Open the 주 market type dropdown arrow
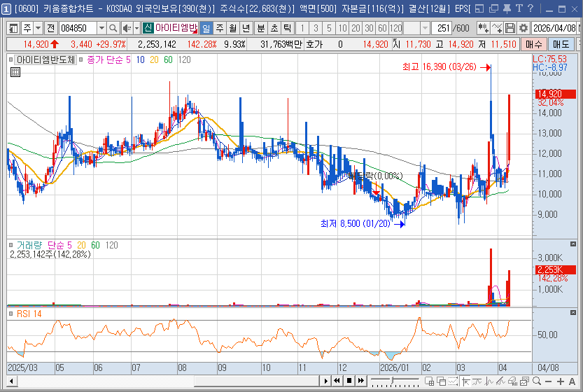Image resolution: width=583 pixels, height=392 pixels. click(38, 28)
